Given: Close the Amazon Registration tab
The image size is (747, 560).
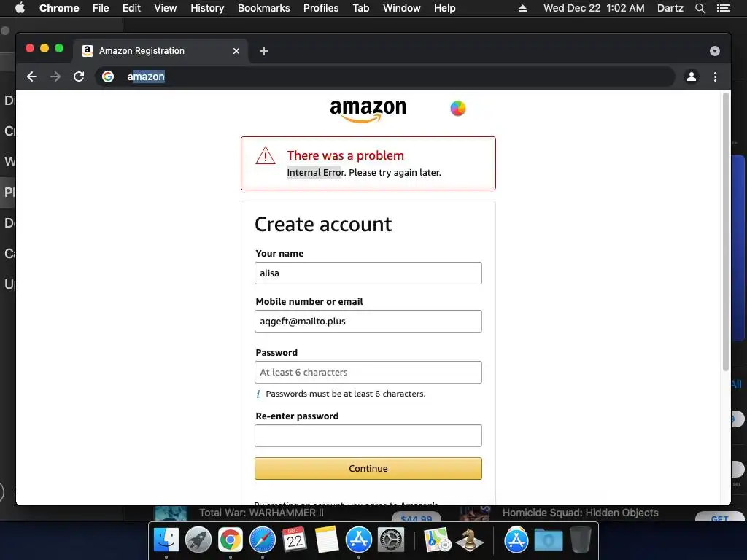Looking at the screenshot, I should click(236, 51).
